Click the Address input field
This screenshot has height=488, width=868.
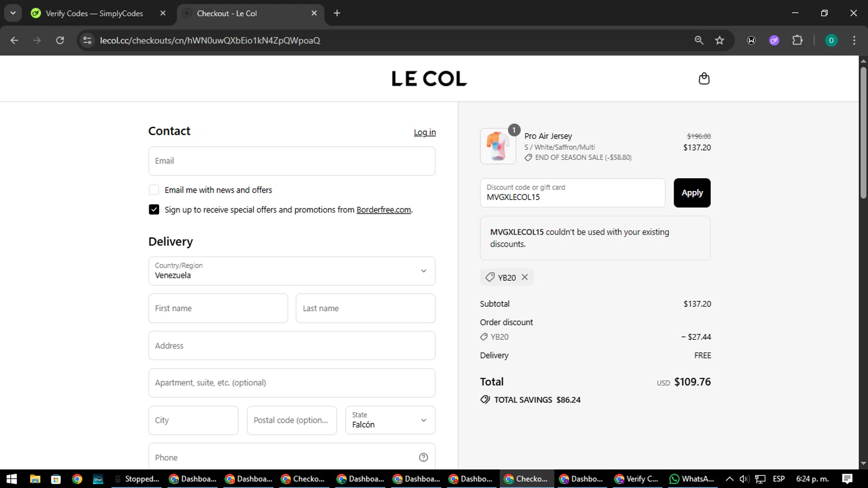coord(292,346)
